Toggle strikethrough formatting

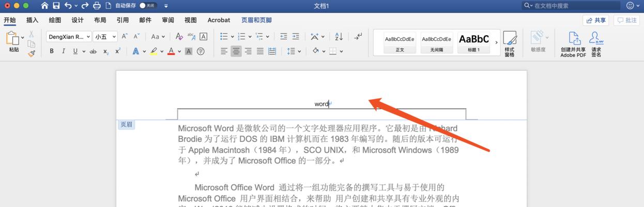pyautogui.click(x=93, y=51)
